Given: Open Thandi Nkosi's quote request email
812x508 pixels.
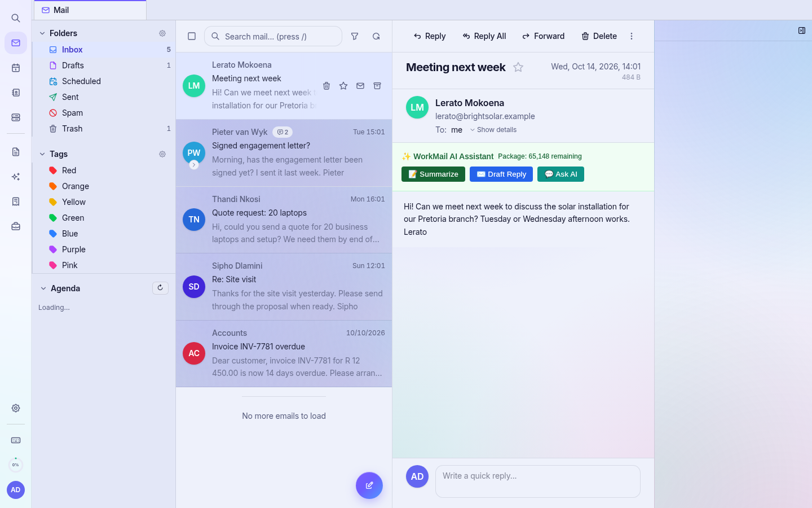Looking at the screenshot, I should click(x=284, y=220).
